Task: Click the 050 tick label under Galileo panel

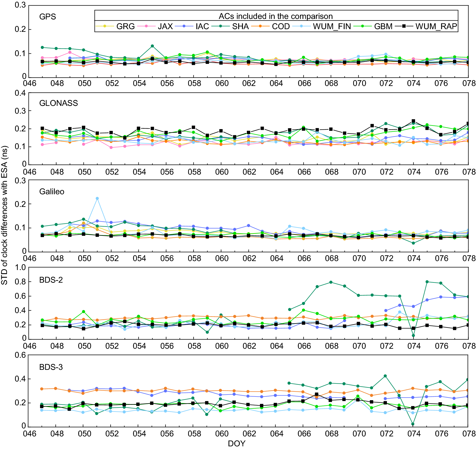Action: click(x=84, y=258)
